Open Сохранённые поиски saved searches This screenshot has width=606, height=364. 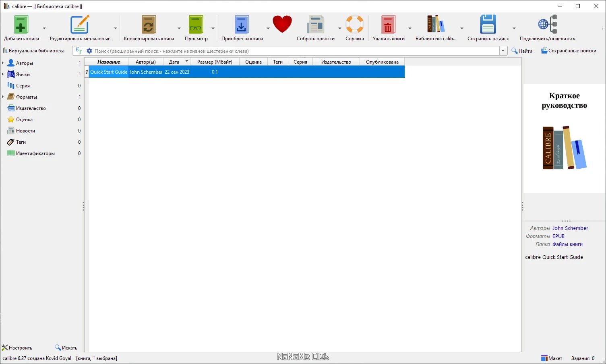[x=569, y=51]
